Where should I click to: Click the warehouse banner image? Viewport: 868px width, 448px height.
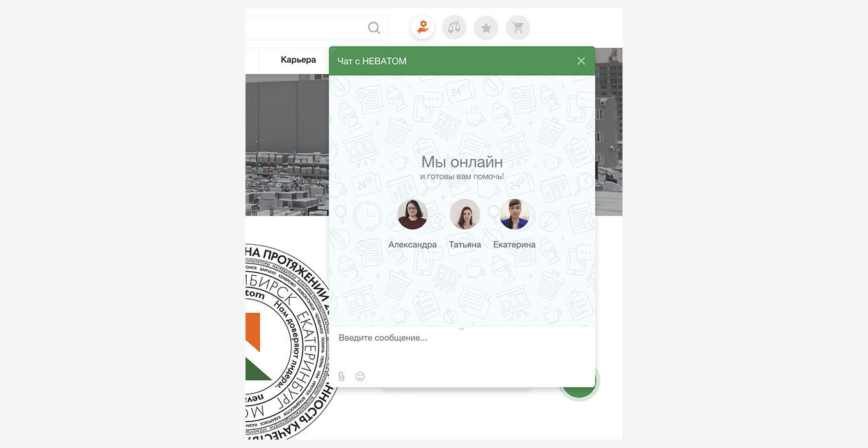pos(287,144)
